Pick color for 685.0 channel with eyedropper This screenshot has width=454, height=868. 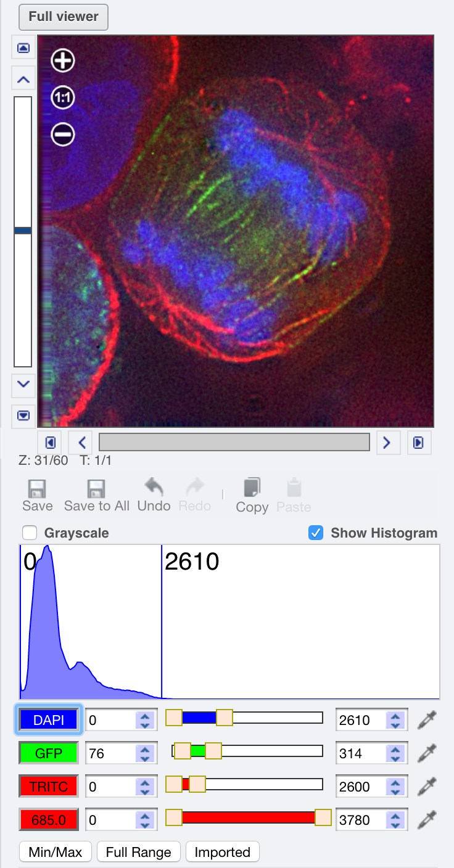[x=427, y=819]
